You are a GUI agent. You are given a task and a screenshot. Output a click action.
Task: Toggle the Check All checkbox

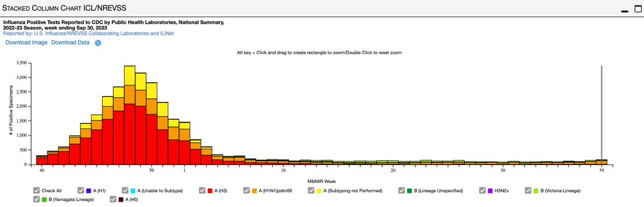click(37, 190)
